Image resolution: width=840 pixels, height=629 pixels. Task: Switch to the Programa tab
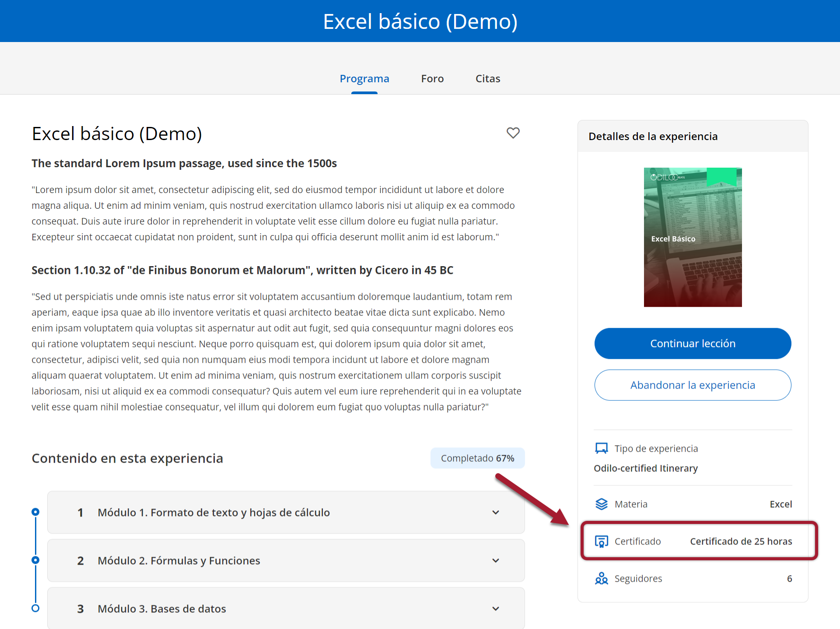[364, 79]
